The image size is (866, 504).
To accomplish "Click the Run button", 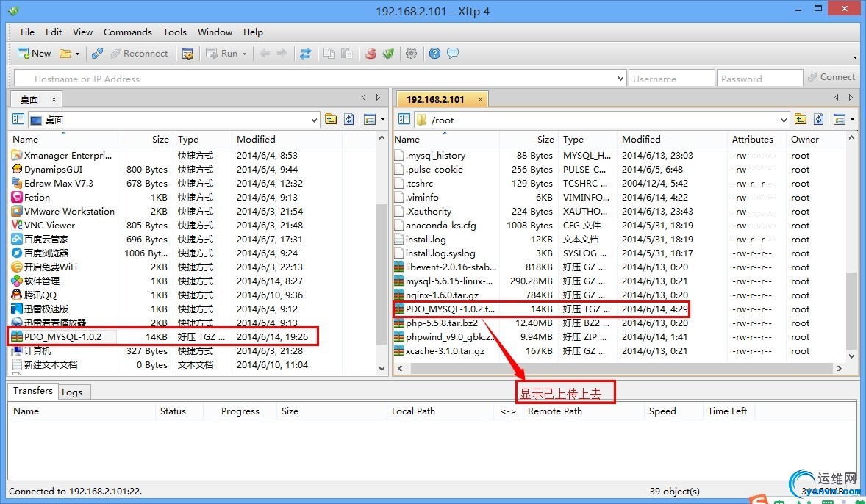I will click(x=222, y=54).
